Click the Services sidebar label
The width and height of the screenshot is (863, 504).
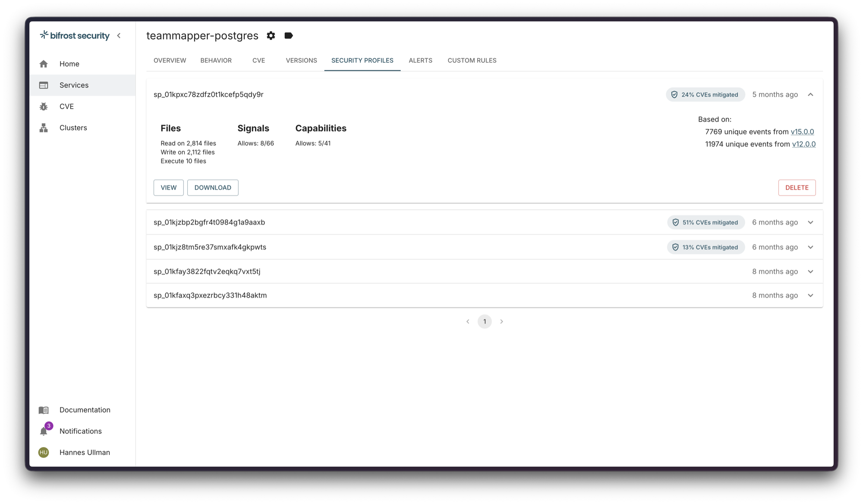point(74,85)
